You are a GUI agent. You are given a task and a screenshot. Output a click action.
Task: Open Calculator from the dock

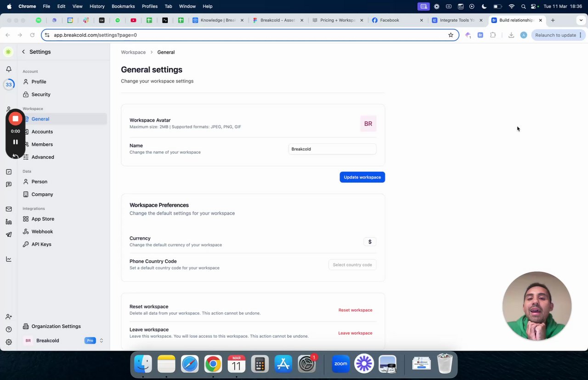click(260, 364)
